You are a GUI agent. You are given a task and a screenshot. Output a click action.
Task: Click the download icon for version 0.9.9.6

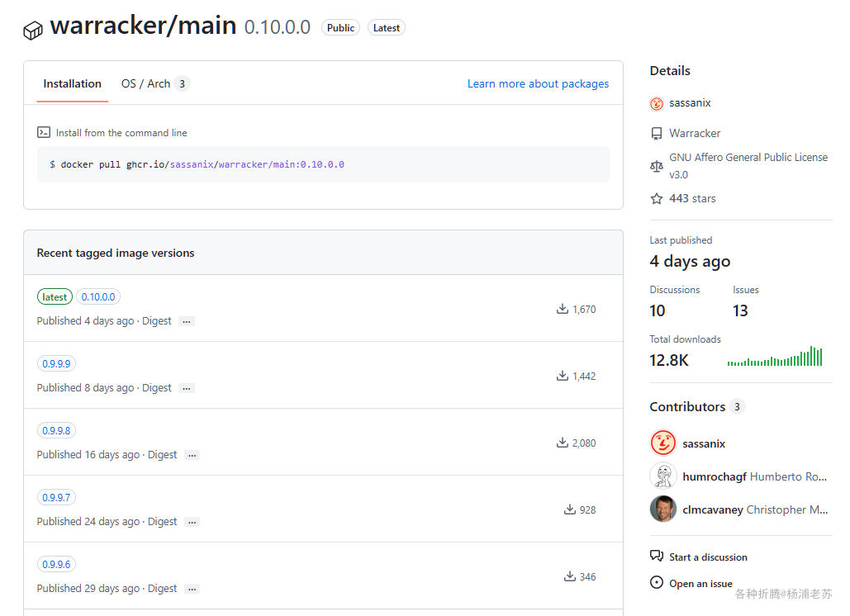point(570,576)
